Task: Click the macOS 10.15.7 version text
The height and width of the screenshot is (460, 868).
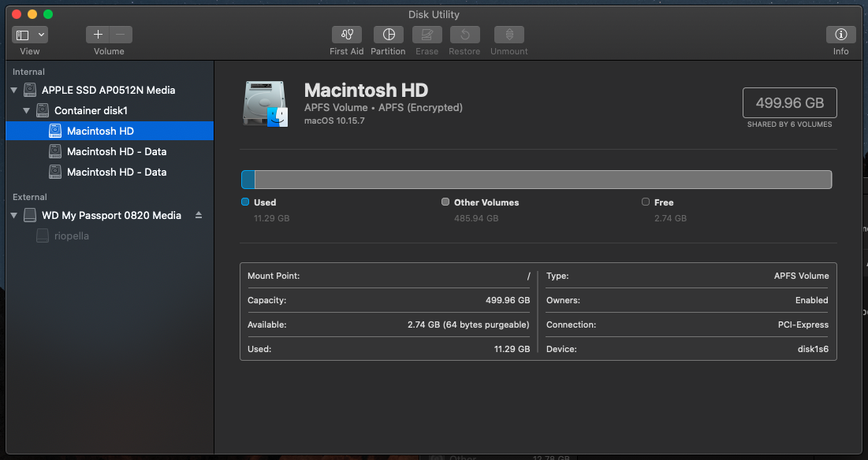Action: 334,121
